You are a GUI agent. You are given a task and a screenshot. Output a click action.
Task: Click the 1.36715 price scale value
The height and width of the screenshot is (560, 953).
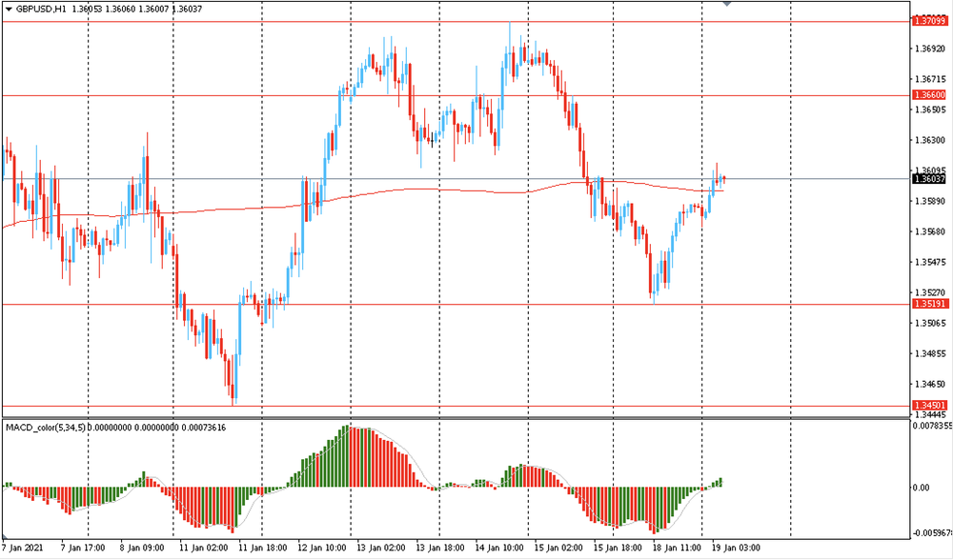930,79
